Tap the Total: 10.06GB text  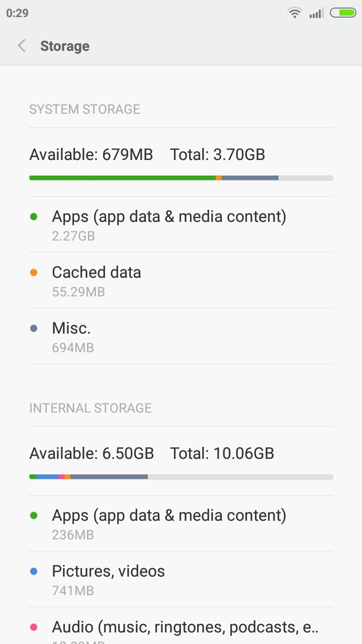[x=222, y=453]
